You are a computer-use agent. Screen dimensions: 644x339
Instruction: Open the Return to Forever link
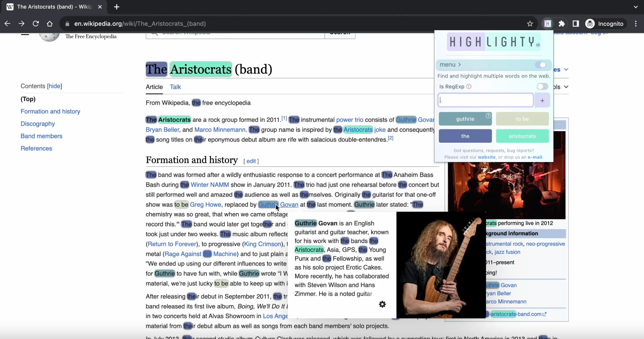[172, 244]
